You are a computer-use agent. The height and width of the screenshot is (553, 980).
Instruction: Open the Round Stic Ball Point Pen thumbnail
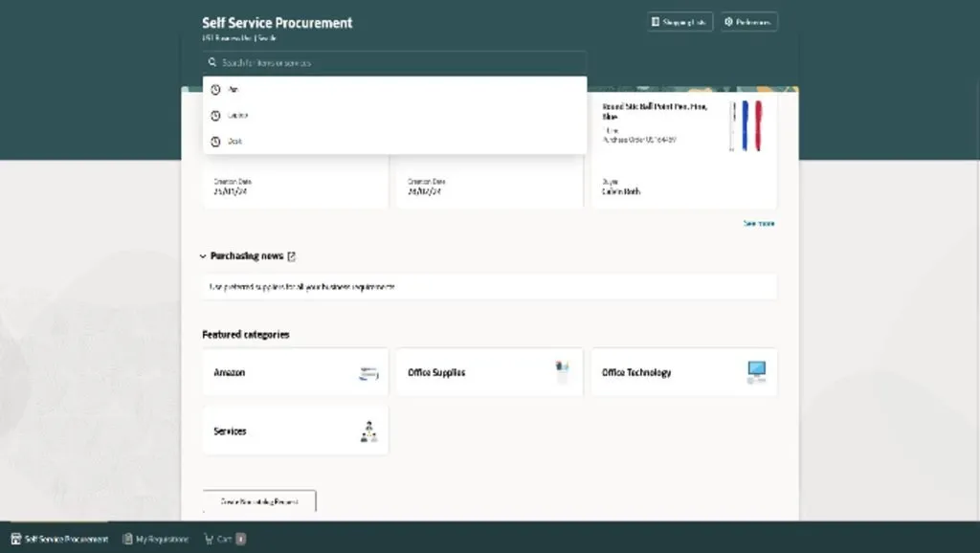tap(745, 126)
